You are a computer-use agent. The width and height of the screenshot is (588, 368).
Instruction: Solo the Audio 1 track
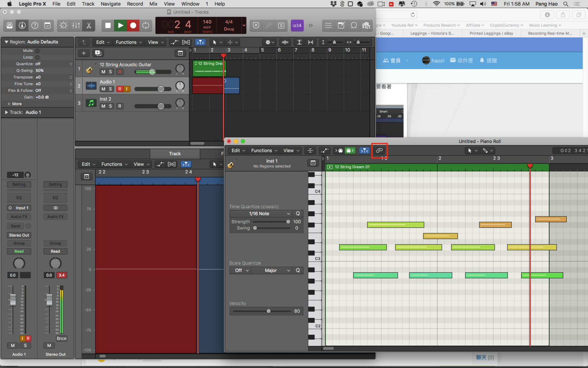pyautogui.click(x=110, y=89)
